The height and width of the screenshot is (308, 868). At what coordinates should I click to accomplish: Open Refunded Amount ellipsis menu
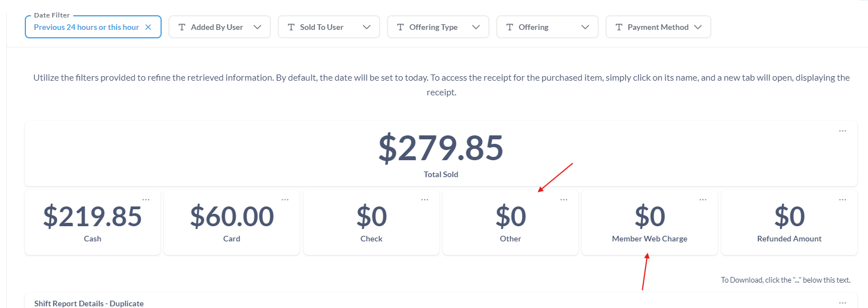point(843,200)
